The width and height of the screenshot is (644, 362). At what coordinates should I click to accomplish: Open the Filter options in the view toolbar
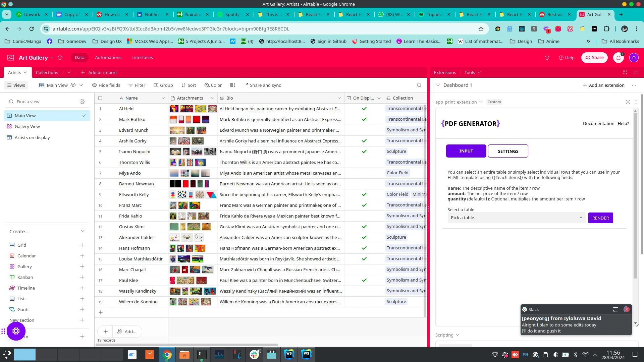click(x=137, y=85)
